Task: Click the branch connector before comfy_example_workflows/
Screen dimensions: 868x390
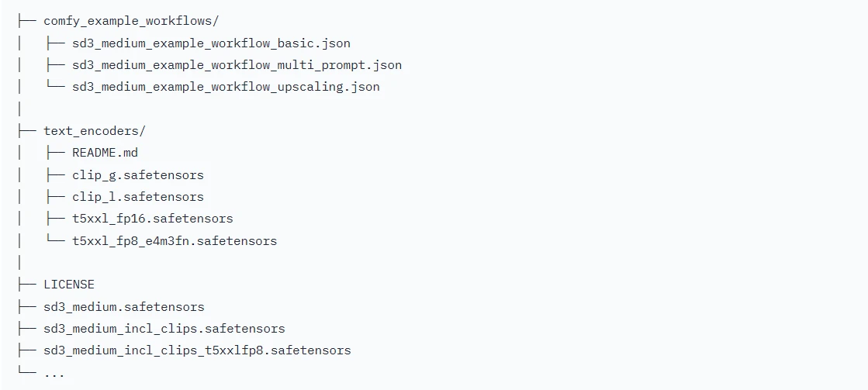Action: pyautogui.click(x=26, y=21)
